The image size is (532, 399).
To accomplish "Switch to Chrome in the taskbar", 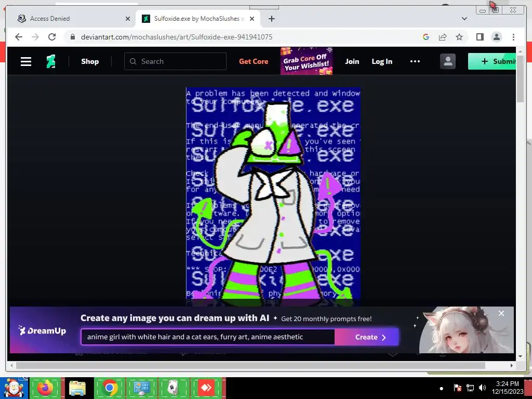I will 109,388.
